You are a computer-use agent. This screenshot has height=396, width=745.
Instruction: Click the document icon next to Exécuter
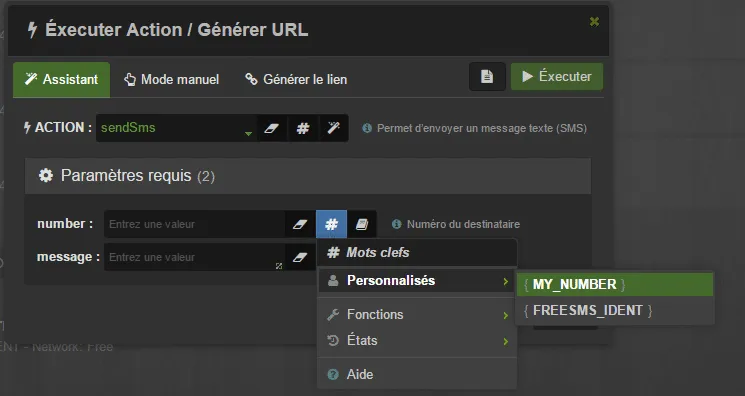tap(487, 77)
